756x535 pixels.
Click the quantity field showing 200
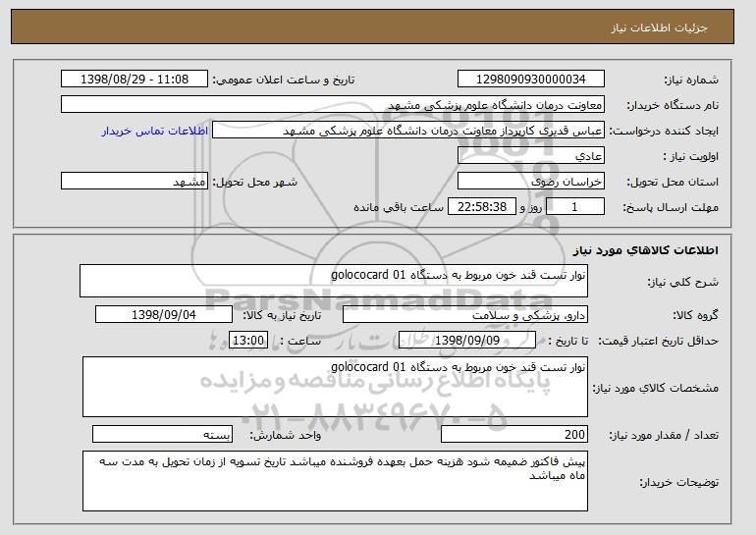pos(514,434)
